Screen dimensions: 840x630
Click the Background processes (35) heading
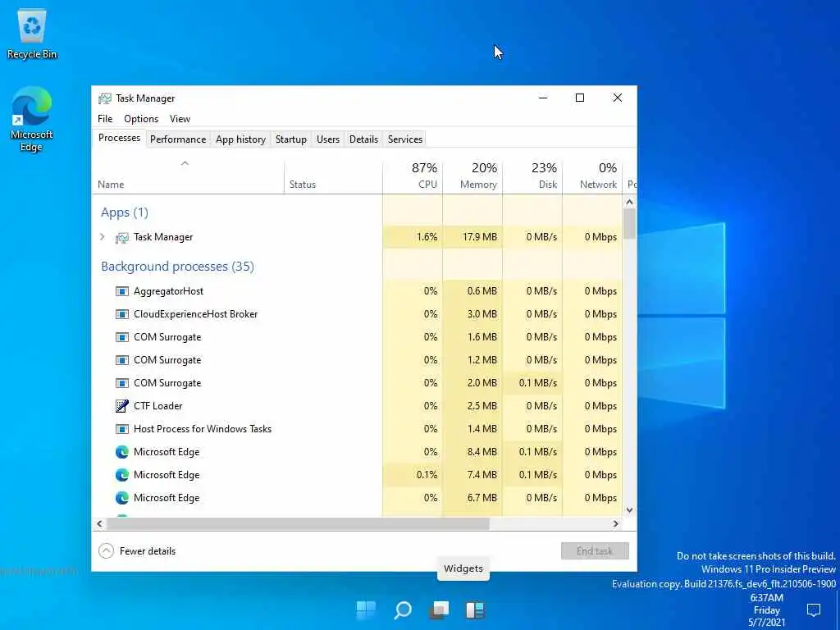[177, 267]
